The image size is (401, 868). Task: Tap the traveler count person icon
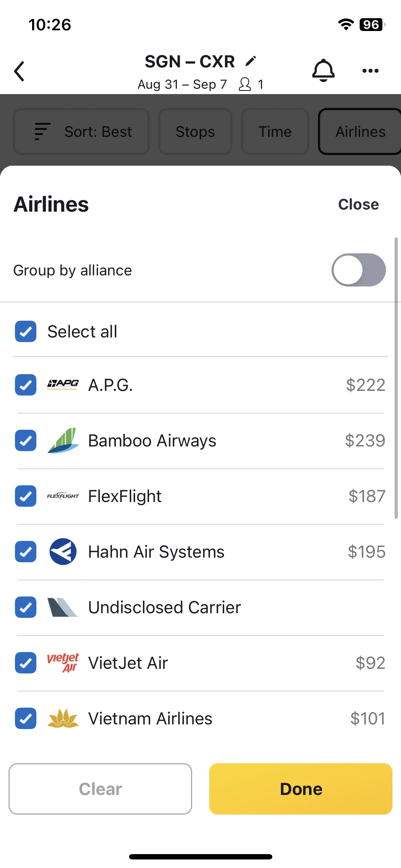point(245,84)
